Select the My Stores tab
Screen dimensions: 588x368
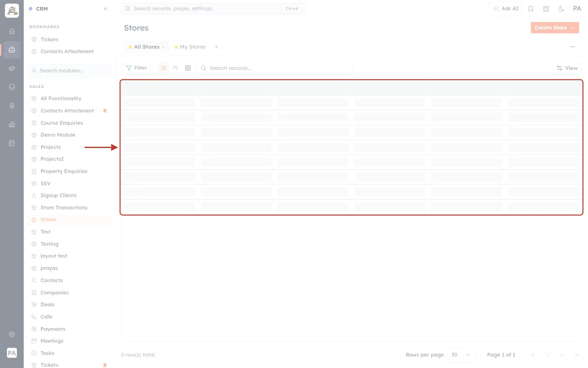[x=190, y=47]
